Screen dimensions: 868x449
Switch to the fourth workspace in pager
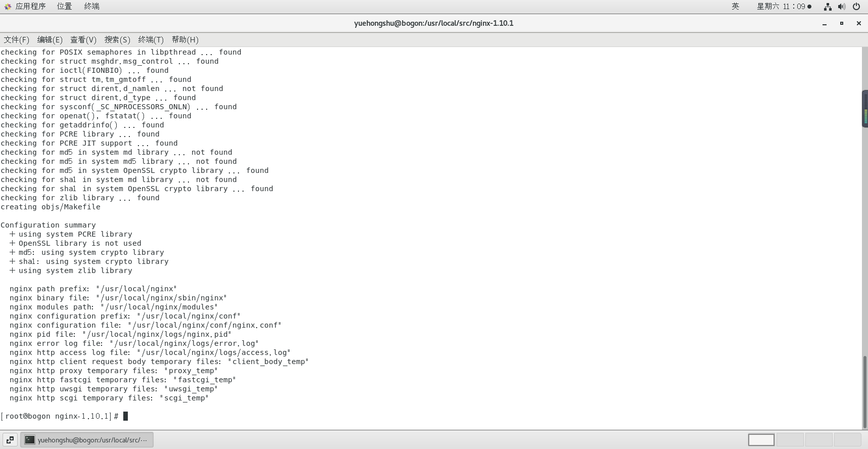point(848,440)
